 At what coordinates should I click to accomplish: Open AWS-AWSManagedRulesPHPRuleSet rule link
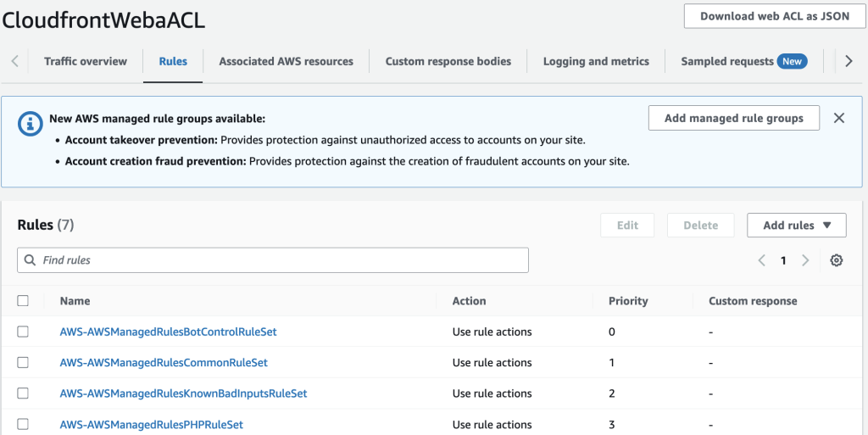coord(152,424)
